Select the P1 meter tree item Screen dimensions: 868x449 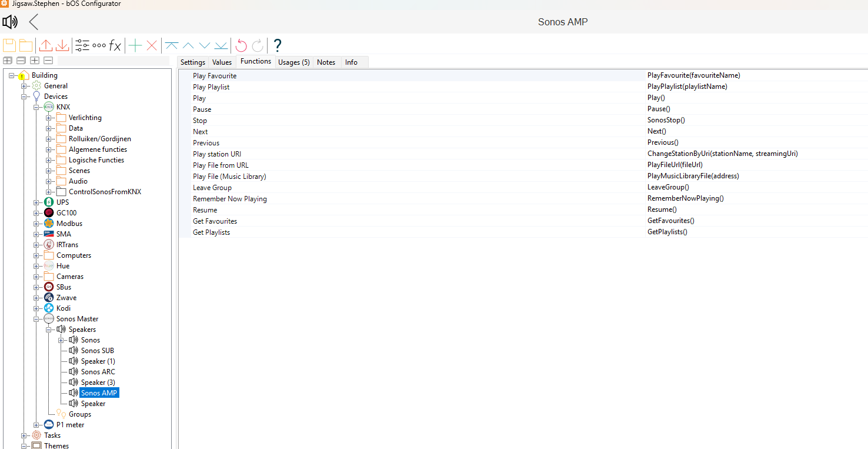(x=70, y=425)
